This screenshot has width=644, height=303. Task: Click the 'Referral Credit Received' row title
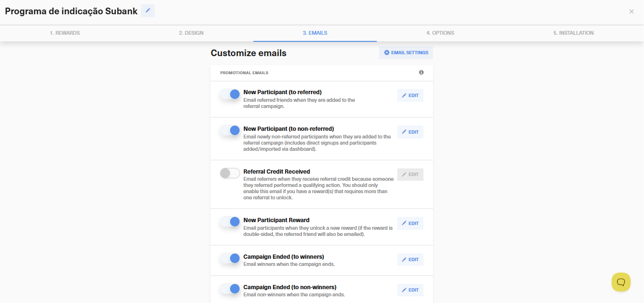(277, 172)
